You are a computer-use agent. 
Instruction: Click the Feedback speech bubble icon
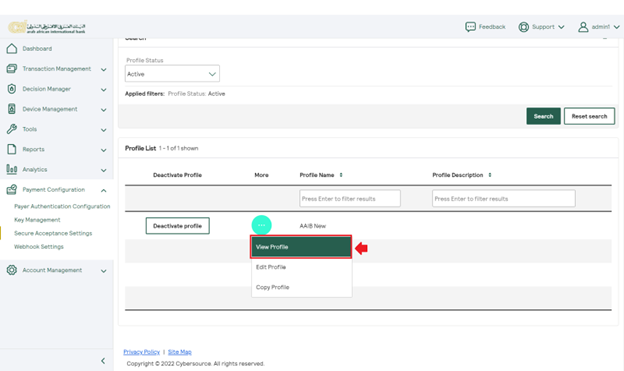tap(470, 27)
